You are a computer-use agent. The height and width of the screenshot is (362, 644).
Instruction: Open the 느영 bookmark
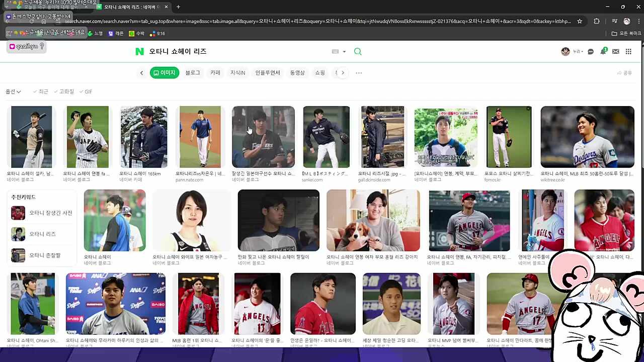click(x=95, y=33)
